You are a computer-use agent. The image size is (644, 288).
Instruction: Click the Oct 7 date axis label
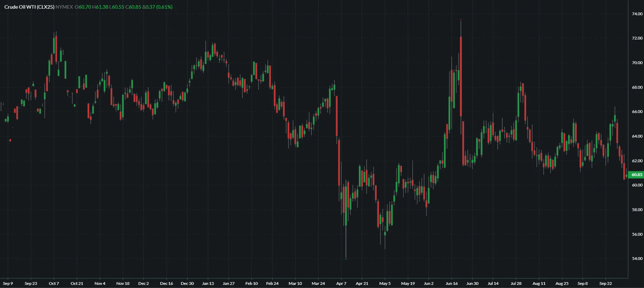pos(54,283)
